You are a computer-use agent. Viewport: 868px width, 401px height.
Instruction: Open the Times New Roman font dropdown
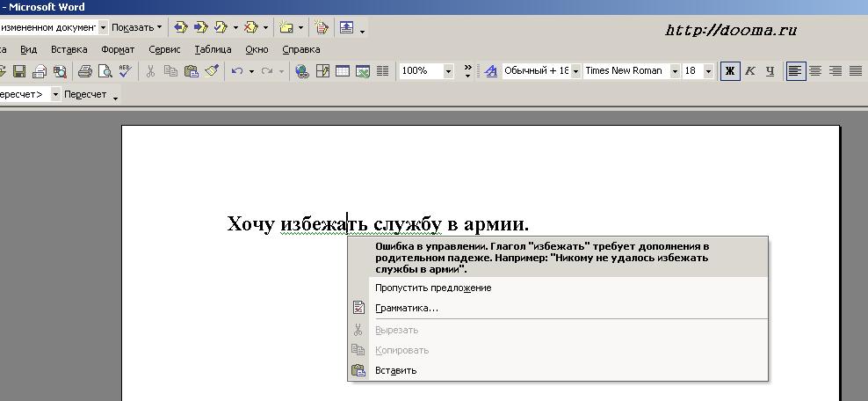pos(675,71)
